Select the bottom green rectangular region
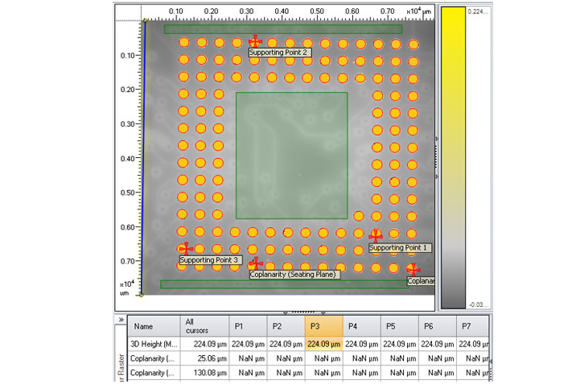Screen dimensions: 588x392 tap(284, 284)
